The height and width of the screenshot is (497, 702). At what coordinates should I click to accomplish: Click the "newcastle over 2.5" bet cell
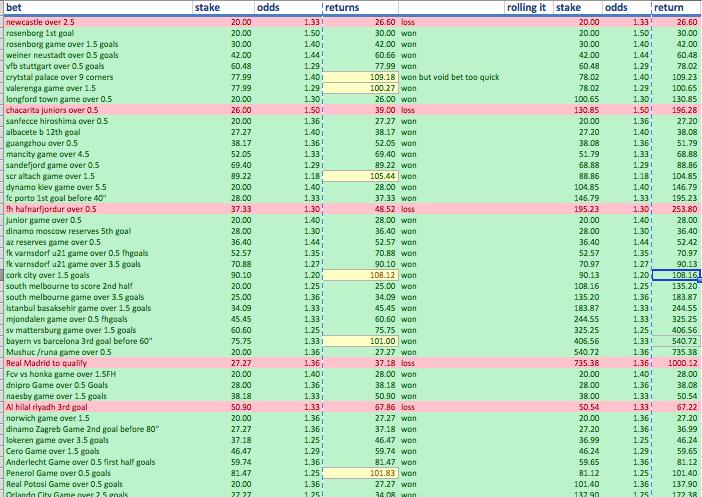pyautogui.click(x=98, y=22)
